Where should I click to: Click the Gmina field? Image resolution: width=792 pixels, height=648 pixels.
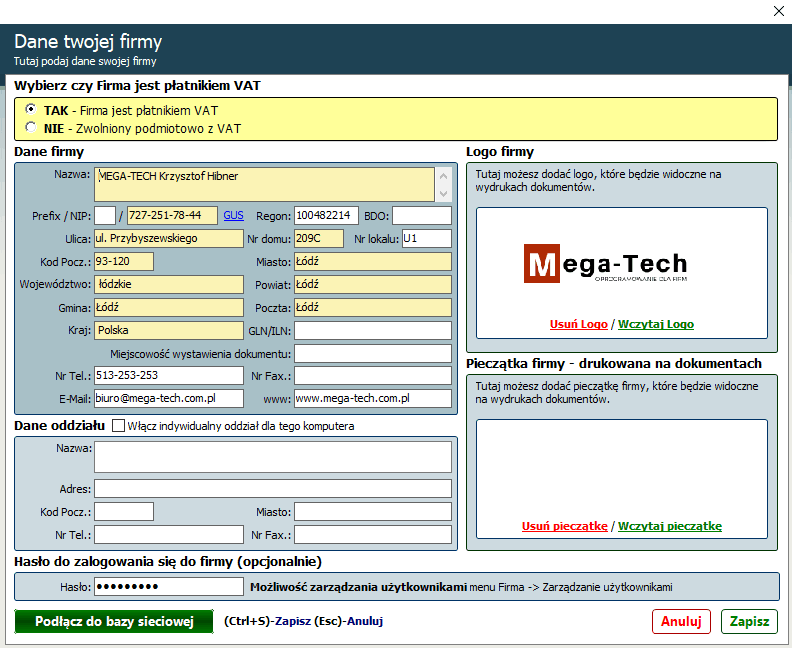point(169,308)
